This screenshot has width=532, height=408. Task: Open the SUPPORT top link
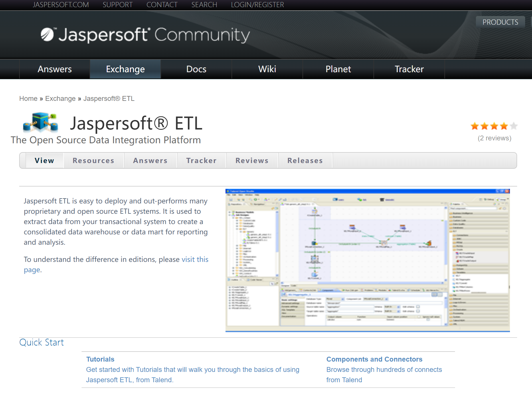point(118,5)
